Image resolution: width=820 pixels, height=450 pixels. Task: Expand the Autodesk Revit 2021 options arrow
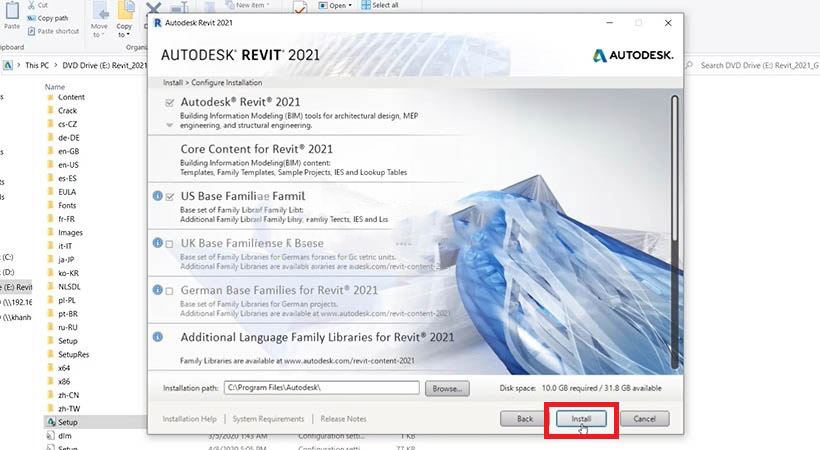click(x=169, y=125)
